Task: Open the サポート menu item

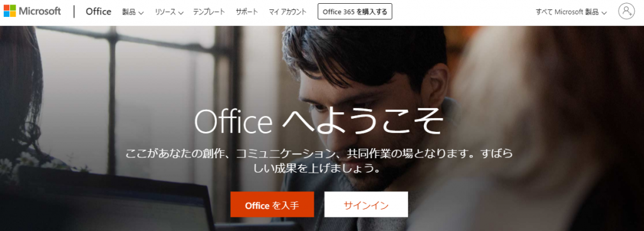Action: [247, 12]
